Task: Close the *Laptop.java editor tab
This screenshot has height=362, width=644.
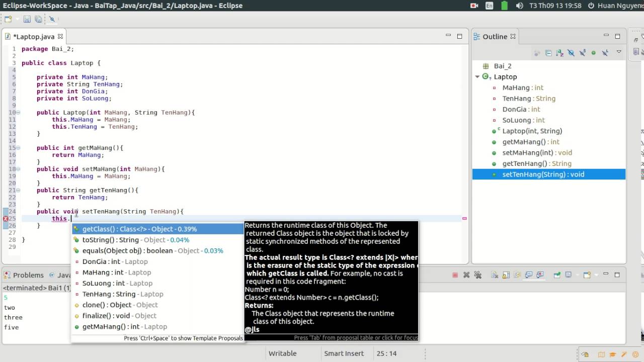Action: (60, 36)
